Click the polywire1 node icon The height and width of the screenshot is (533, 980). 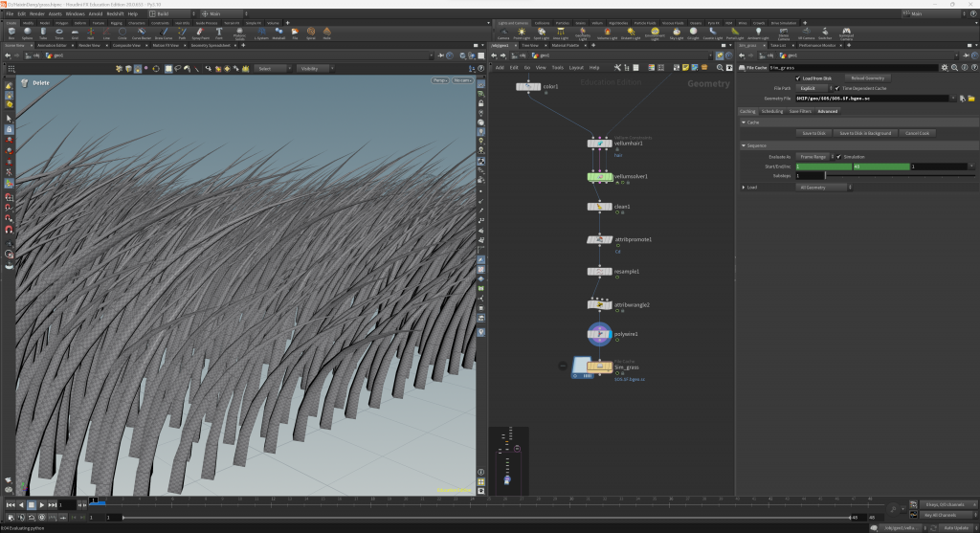click(x=599, y=334)
